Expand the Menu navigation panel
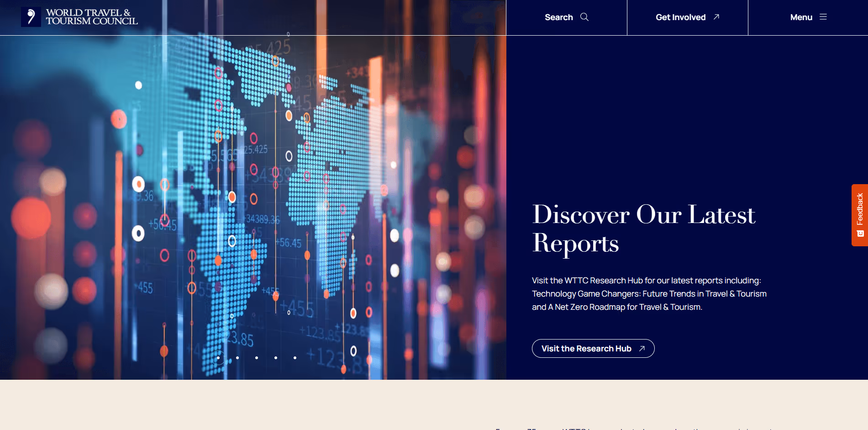This screenshot has width=868, height=430. point(808,17)
